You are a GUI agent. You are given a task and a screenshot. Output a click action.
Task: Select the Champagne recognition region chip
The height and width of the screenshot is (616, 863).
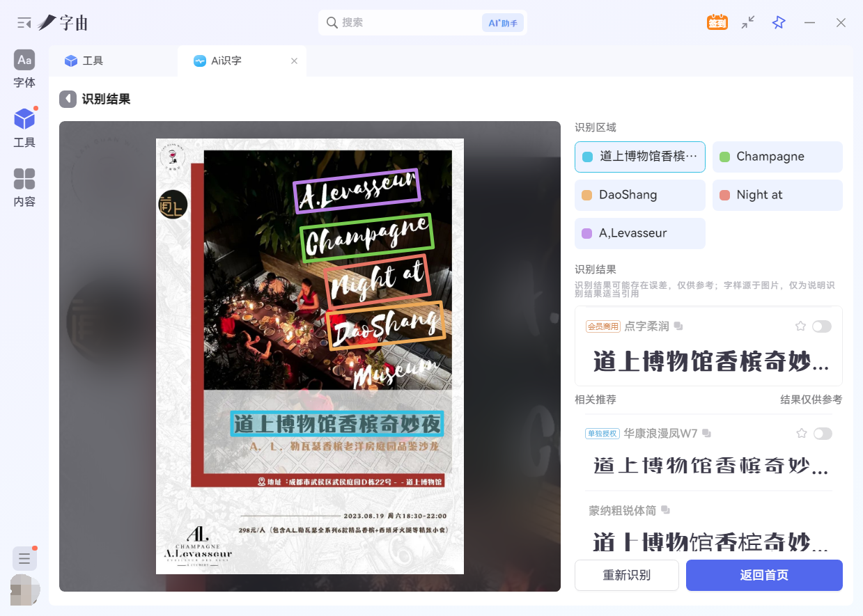click(x=777, y=157)
